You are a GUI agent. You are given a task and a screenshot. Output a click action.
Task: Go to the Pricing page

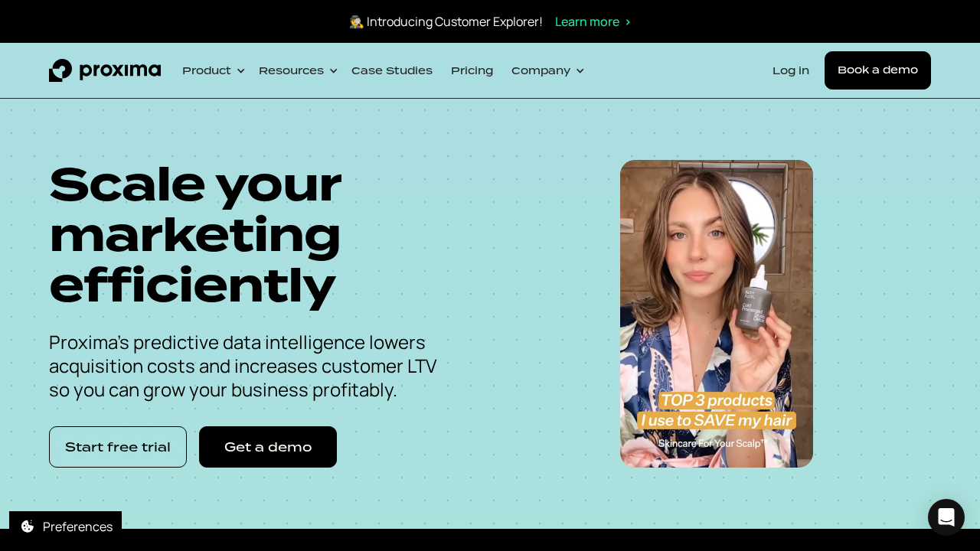[x=472, y=70]
